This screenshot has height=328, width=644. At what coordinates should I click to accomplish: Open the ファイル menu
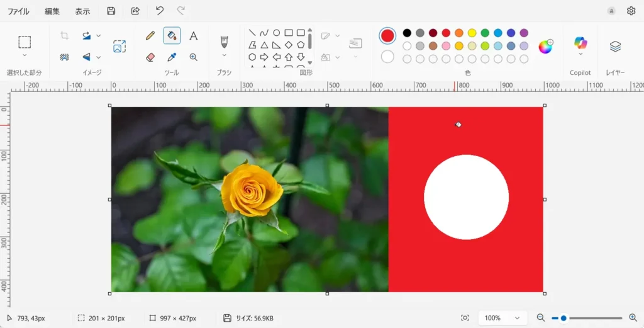(x=18, y=11)
